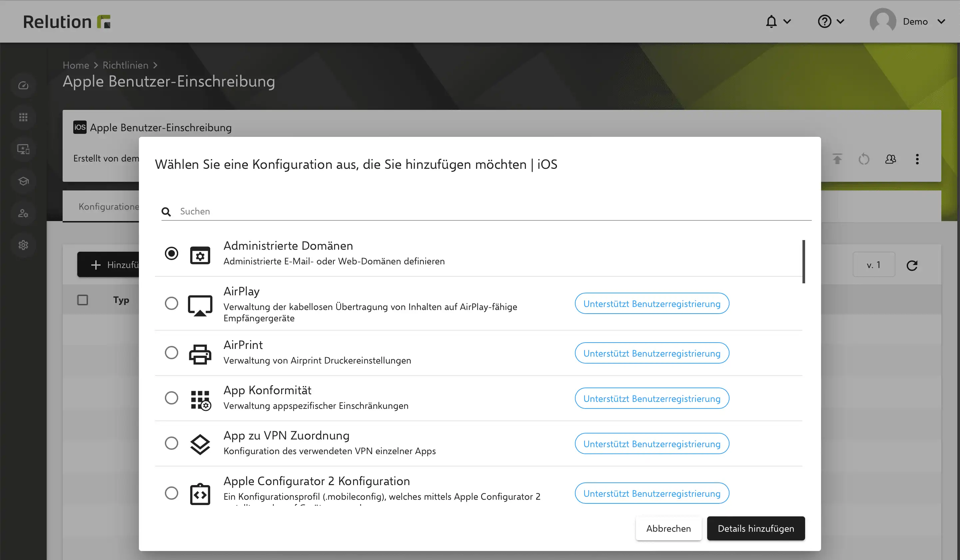The image size is (960, 560).
Task: Open the three-dot more options menu
Action: pos(917,159)
